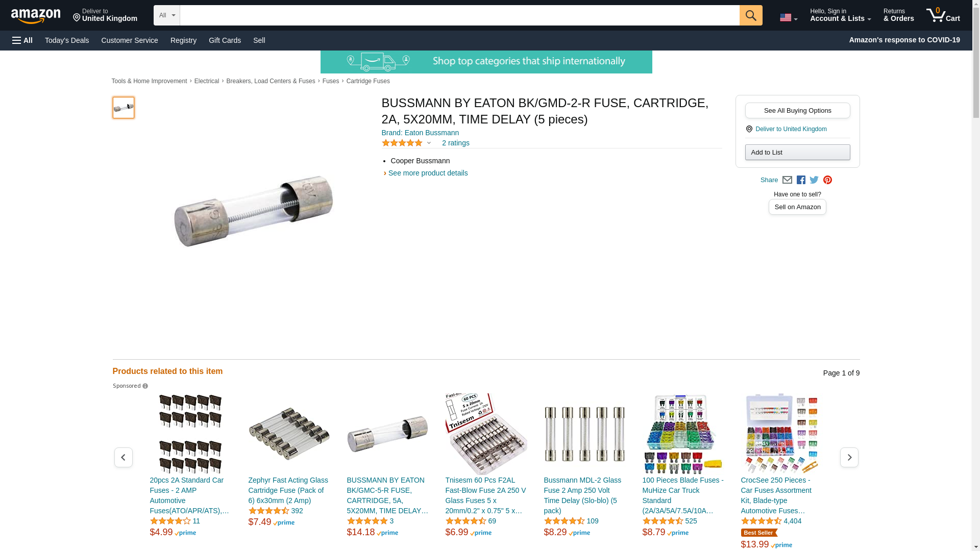Share product on Twitter icon
Viewport: 980px width, 551px height.
814,180
